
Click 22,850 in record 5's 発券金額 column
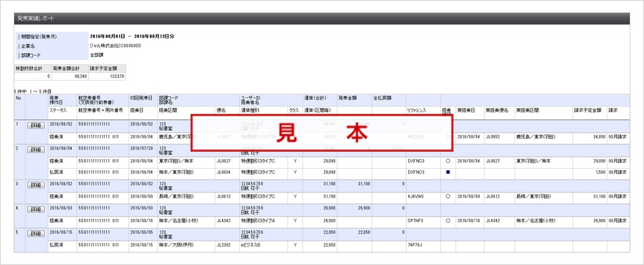tap(364, 232)
